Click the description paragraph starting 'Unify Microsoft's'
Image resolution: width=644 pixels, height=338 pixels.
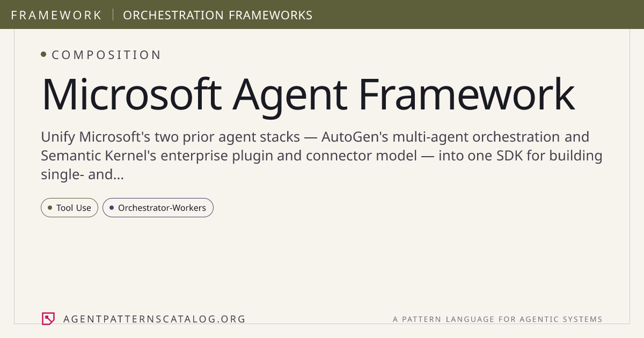(321, 156)
